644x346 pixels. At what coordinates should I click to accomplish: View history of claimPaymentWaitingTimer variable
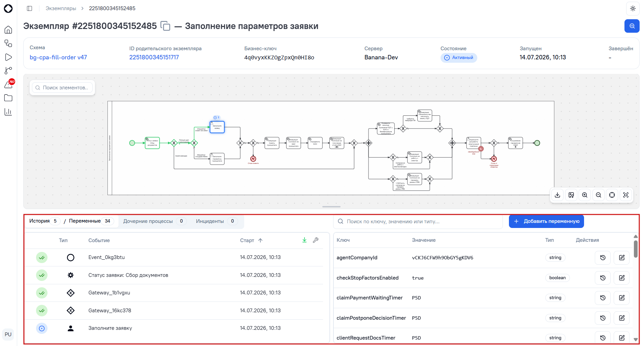pos(603,298)
